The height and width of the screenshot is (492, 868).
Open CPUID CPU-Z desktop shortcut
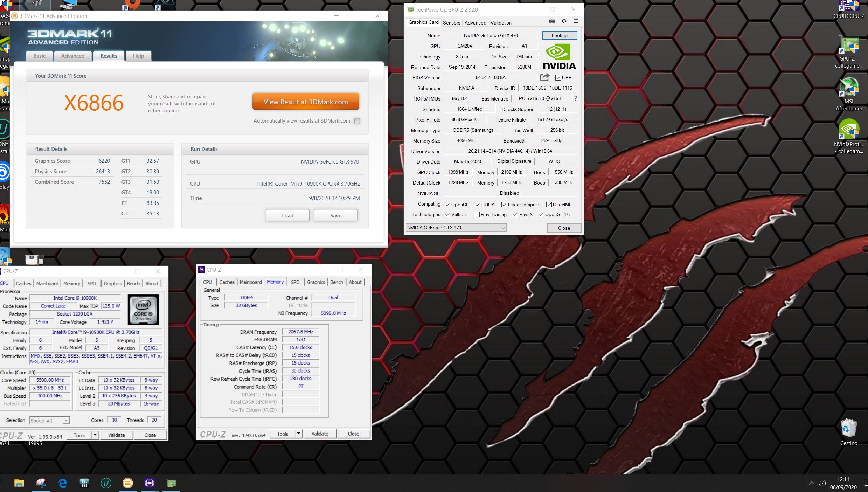pos(849,9)
